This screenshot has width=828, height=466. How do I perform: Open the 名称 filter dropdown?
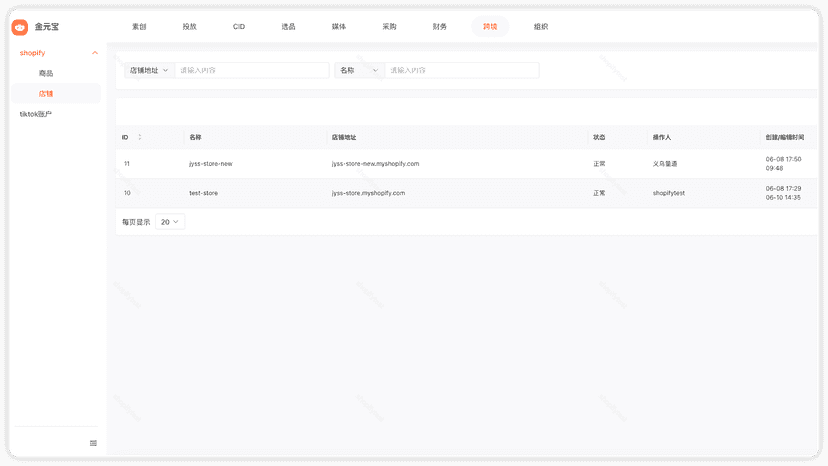pos(360,70)
